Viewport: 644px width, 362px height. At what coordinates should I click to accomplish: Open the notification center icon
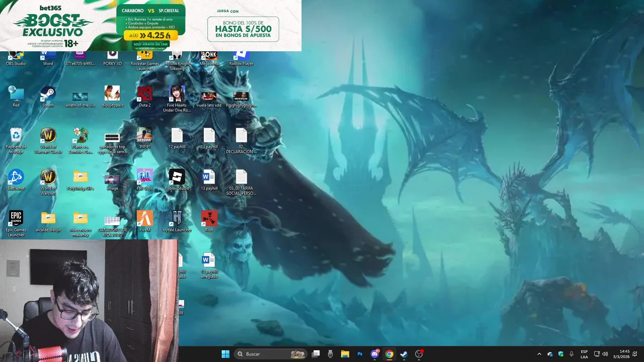[635, 354]
